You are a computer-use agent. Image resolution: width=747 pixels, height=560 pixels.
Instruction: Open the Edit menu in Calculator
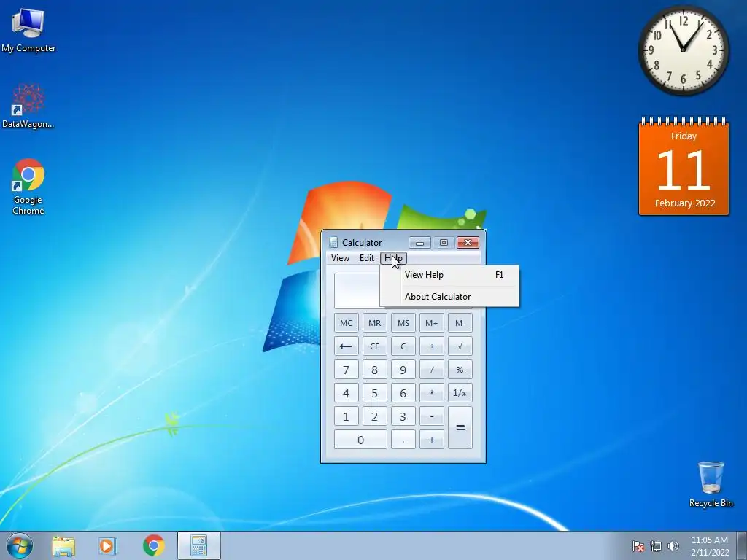click(366, 258)
